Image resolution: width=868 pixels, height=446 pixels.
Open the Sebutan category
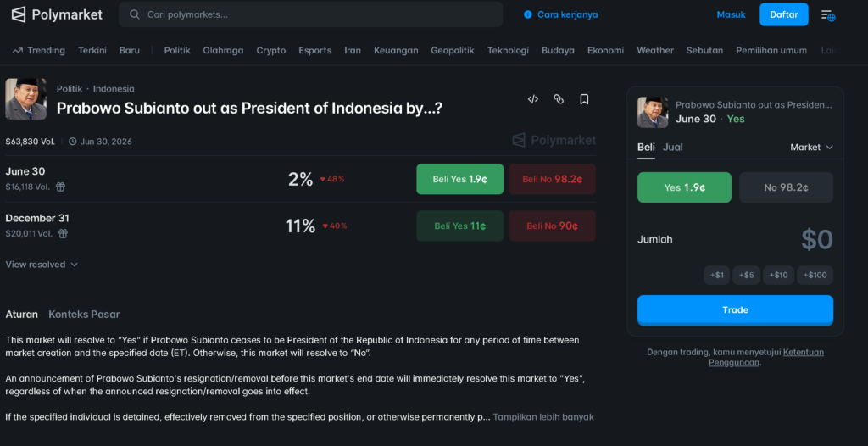[x=704, y=50]
